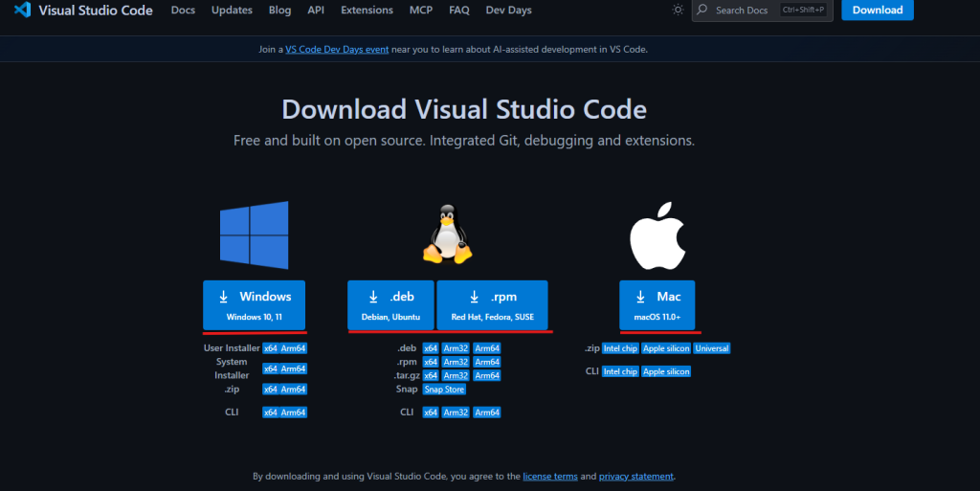This screenshot has height=491, width=980.
Task: Download the Mac macOS 11.0+ build
Action: pyautogui.click(x=657, y=304)
